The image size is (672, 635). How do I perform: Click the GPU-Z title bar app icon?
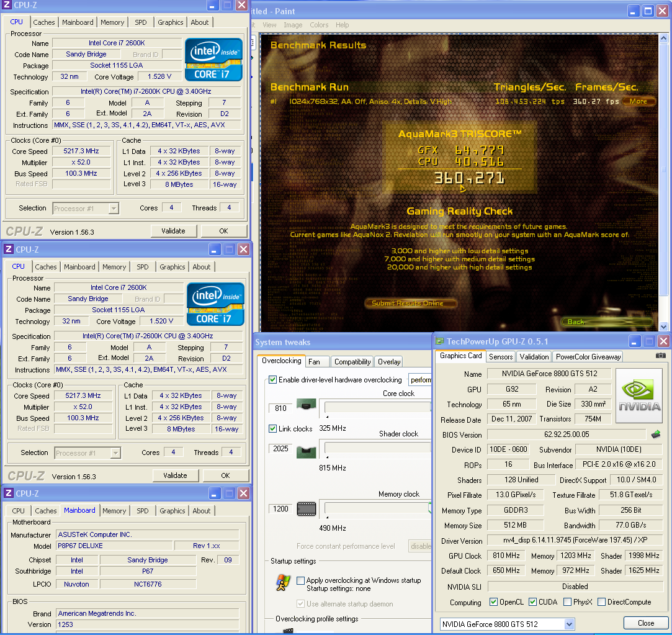439,341
